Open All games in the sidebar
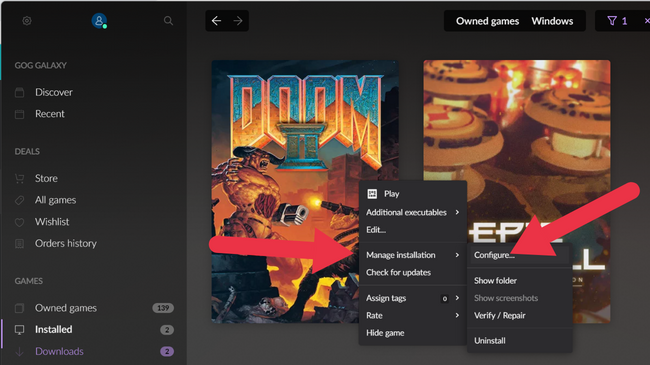 [x=56, y=200]
